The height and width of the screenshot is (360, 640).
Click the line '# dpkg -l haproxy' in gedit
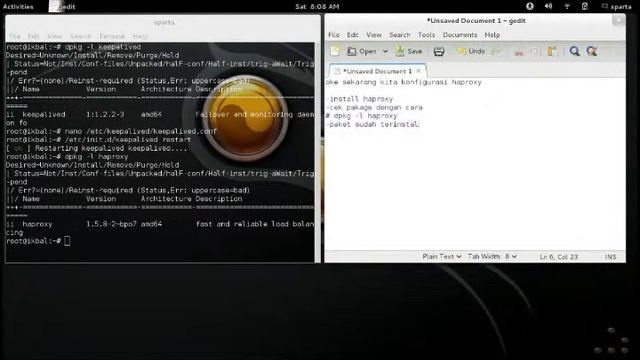(361, 116)
